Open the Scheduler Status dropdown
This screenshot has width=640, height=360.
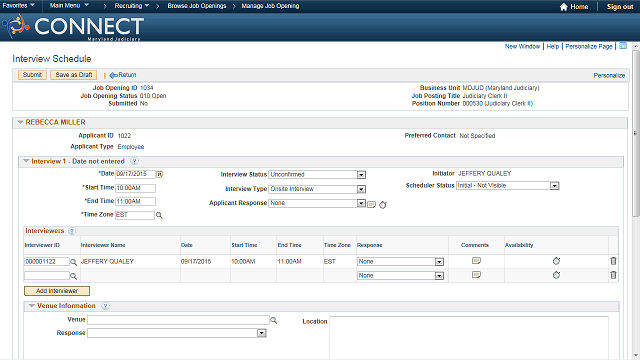[554, 186]
